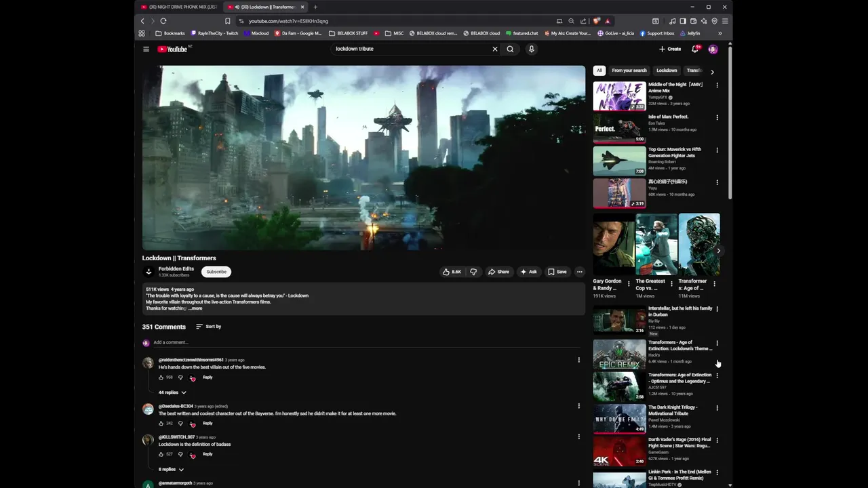Open options menu for KILLSWITCH_007 comment
The width and height of the screenshot is (868, 488).
pos(578,436)
